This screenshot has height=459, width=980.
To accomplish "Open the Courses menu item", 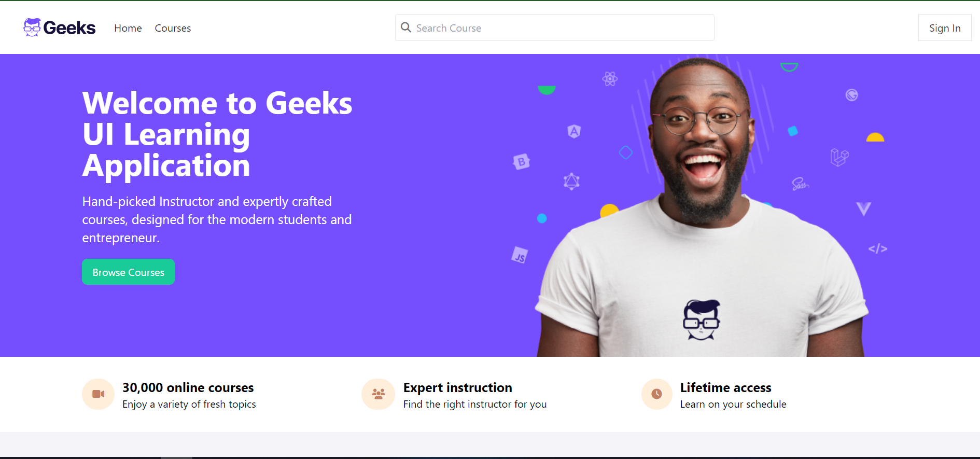I will coord(173,28).
